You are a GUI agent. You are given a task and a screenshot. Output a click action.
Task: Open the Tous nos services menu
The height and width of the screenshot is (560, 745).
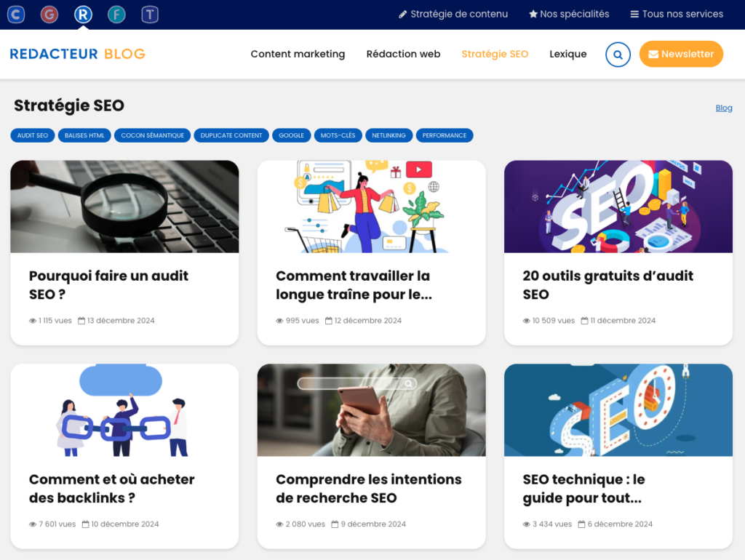pyautogui.click(x=677, y=14)
